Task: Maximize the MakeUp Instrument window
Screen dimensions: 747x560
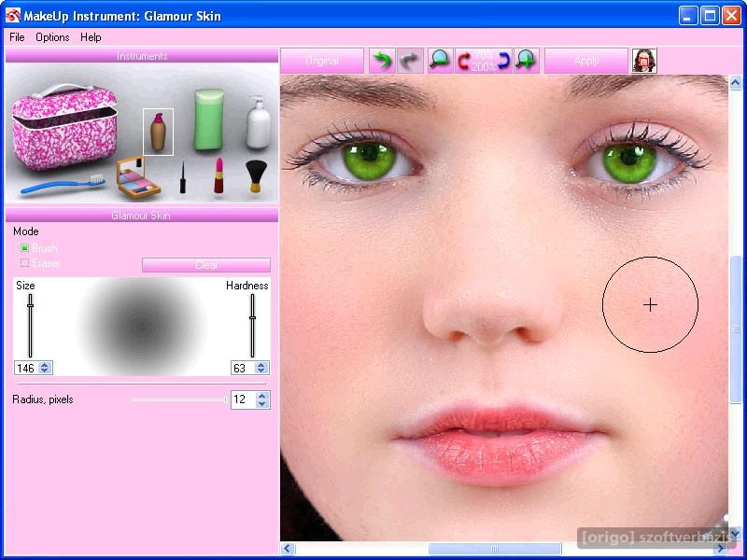Action: tap(710, 16)
